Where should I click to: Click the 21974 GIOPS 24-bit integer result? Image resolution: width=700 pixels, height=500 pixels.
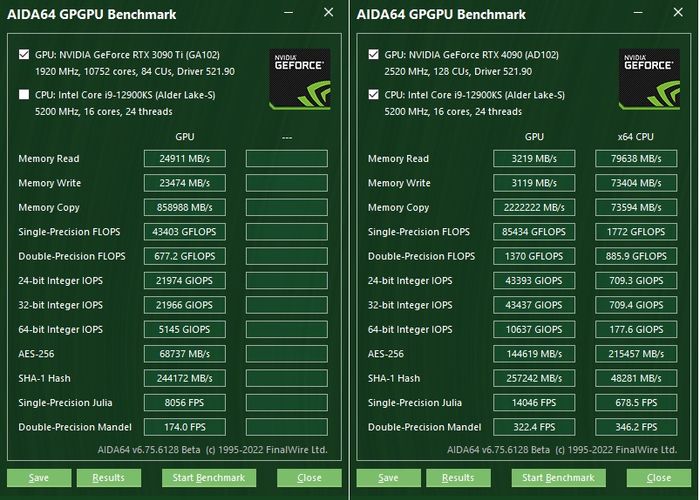click(185, 281)
